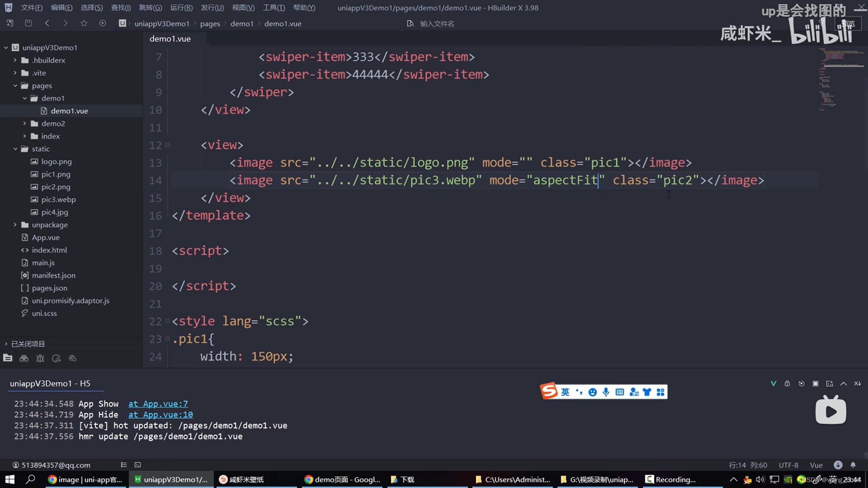Switch to the Chrome demo页面 taskbar window
The height and width of the screenshot is (488, 868).
(342, 479)
